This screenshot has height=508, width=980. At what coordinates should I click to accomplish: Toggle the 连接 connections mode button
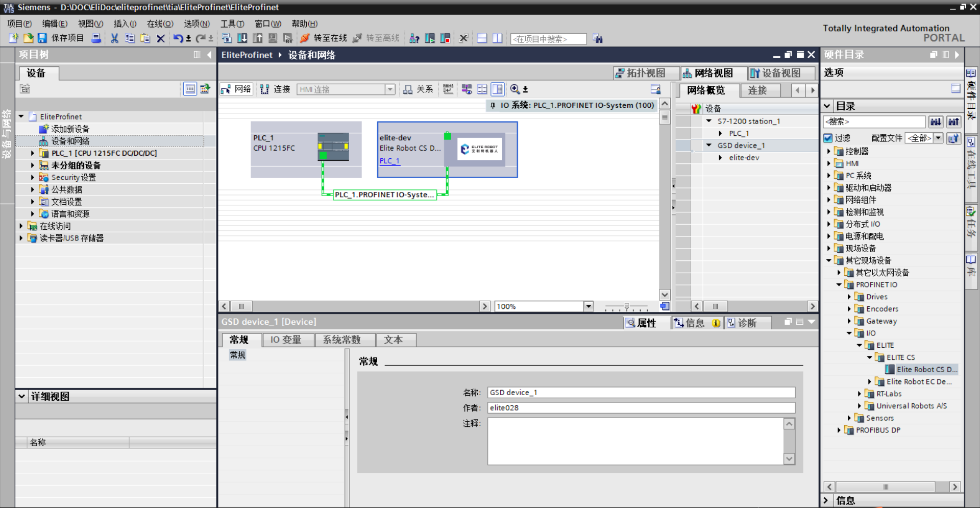pyautogui.click(x=275, y=89)
